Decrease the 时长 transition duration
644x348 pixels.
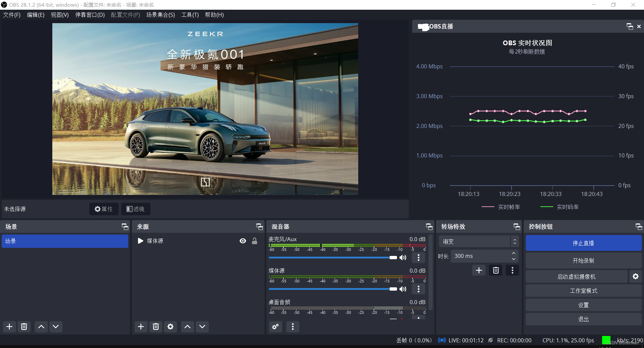pos(514,259)
